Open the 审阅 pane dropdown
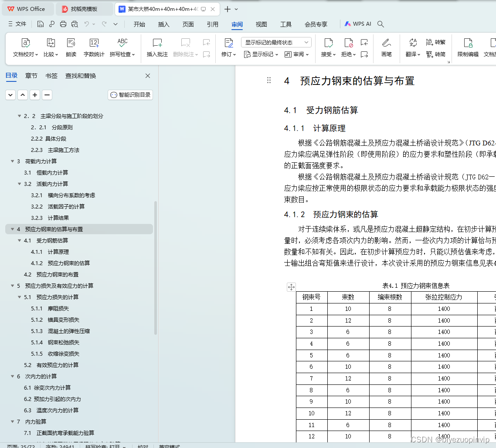This screenshot has height=448, width=496. (x=296, y=54)
